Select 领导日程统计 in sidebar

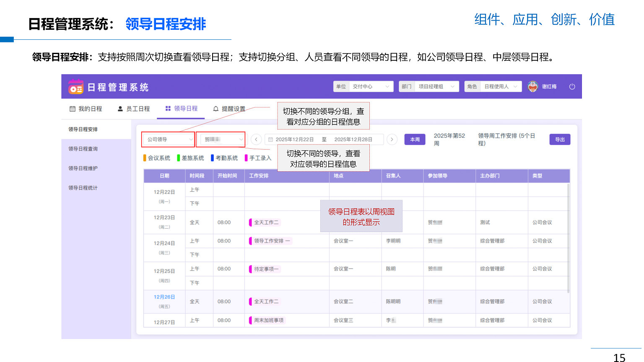tap(83, 188)
